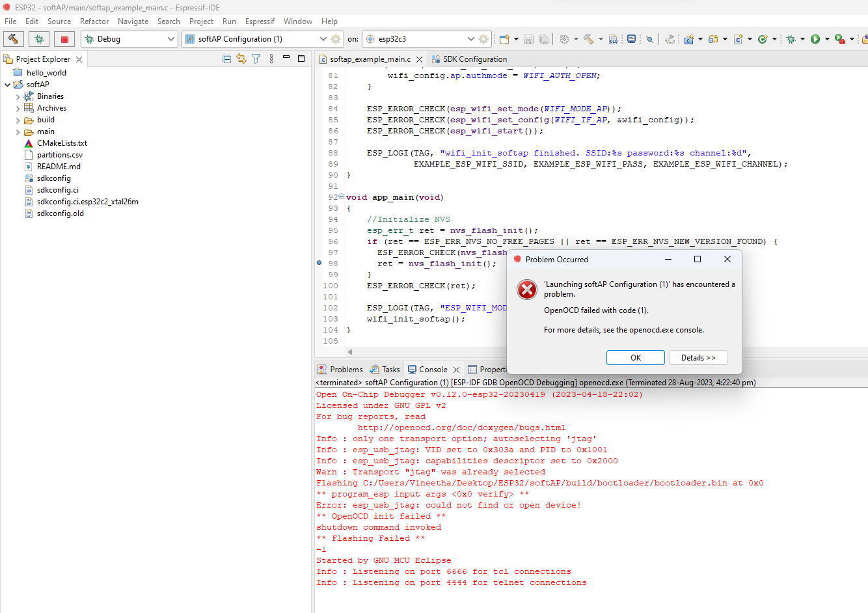868x613 pixels.
Task: Open the Debug bug toolbar dropdown arrow
Action: [x=802, y=39]
